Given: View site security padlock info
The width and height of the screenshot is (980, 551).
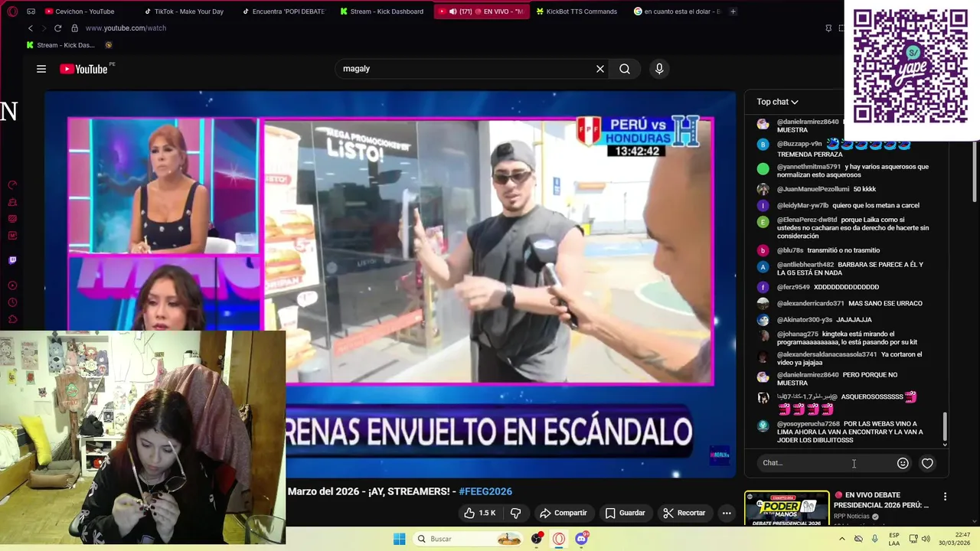Looking at the screenshot, I should coord(74,28).
